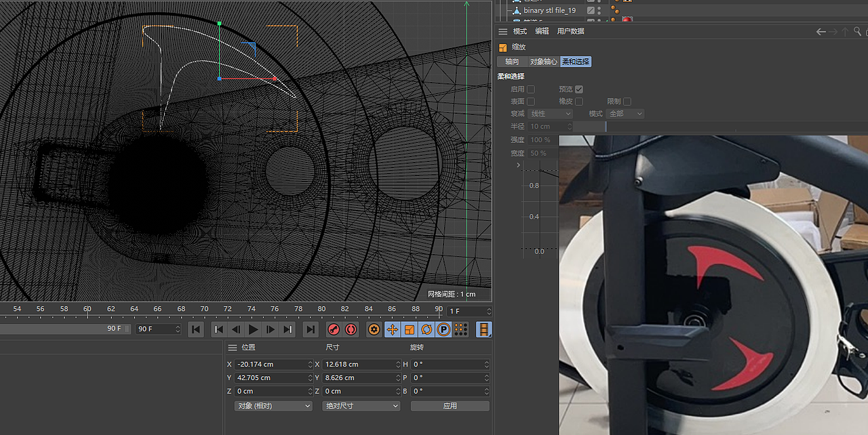Expand the falloff graph arrow

pyautogui.click(x=519, y=165)
